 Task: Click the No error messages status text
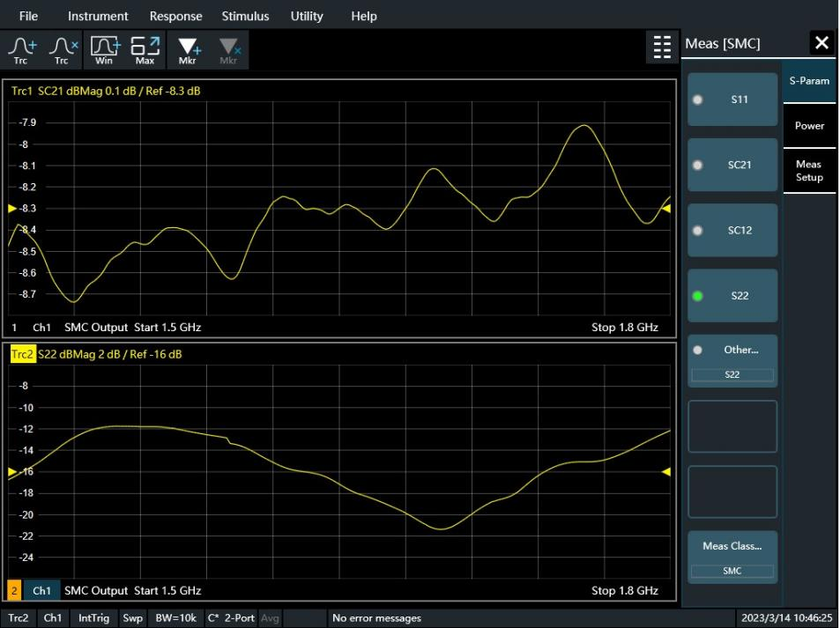[x=376, y=617]
